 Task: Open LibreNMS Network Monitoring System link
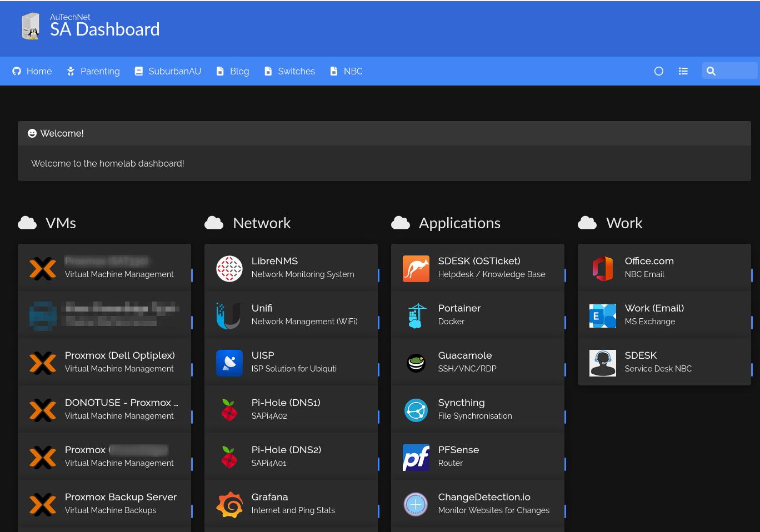click(x=291, y=267)
